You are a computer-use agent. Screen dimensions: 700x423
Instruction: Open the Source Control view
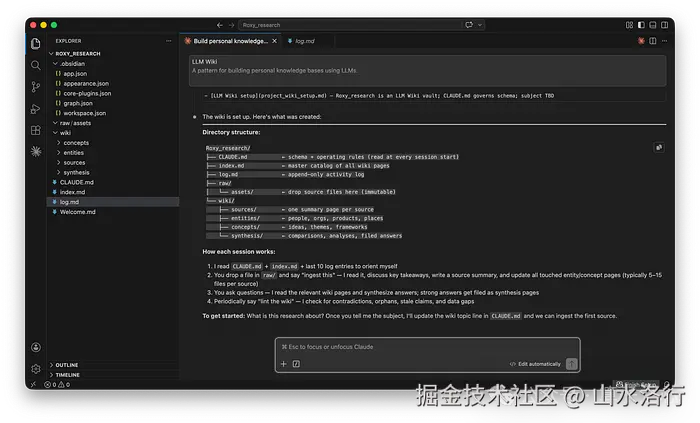tap(36, 87)
